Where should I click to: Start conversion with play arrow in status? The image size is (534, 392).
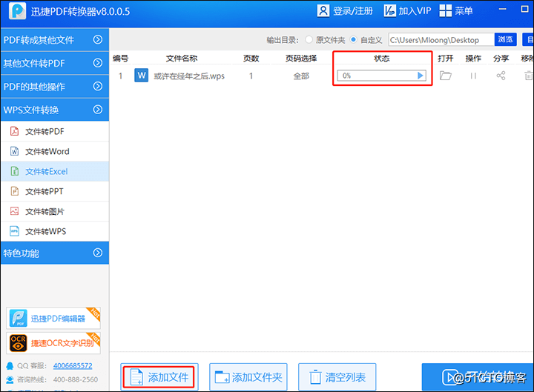[421, 76]
